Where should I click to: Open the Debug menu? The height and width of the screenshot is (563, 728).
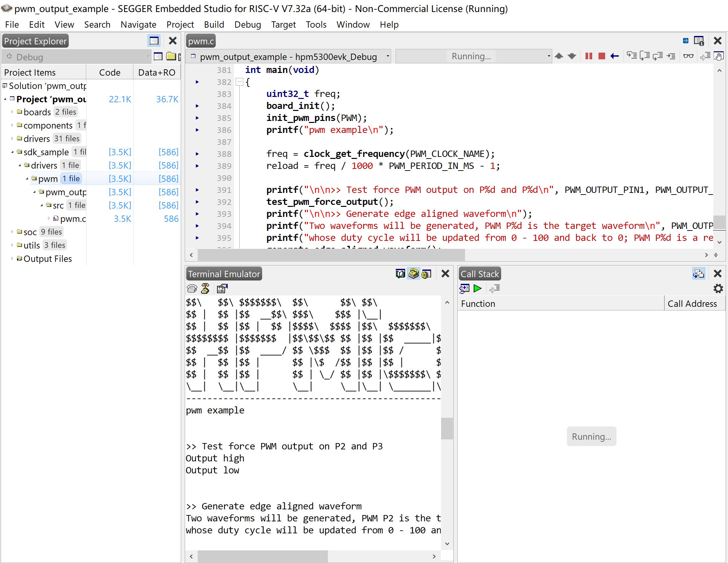pyautogui.click(x=248, y=24)
